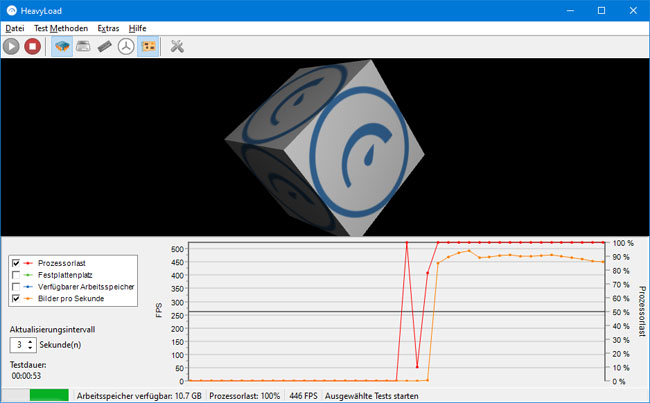Close the HeavyLoad window
Viewport: 650px width, 403px height.
click(633, 11)
